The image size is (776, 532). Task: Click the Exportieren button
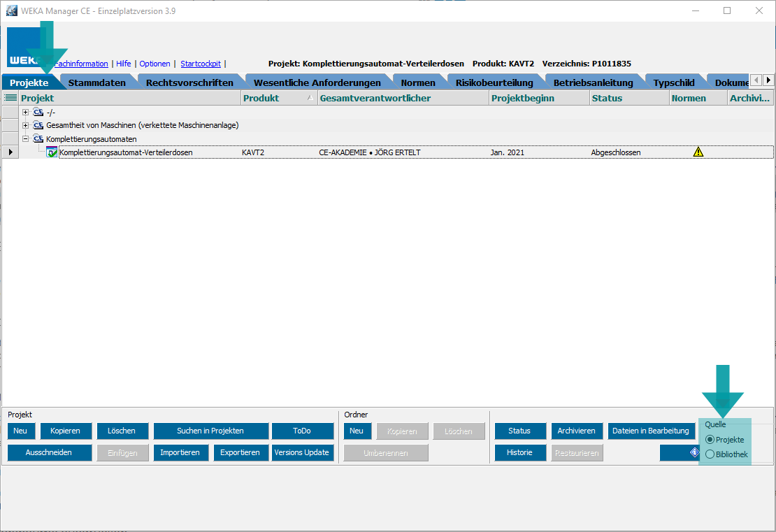click(x=240, y=452)
